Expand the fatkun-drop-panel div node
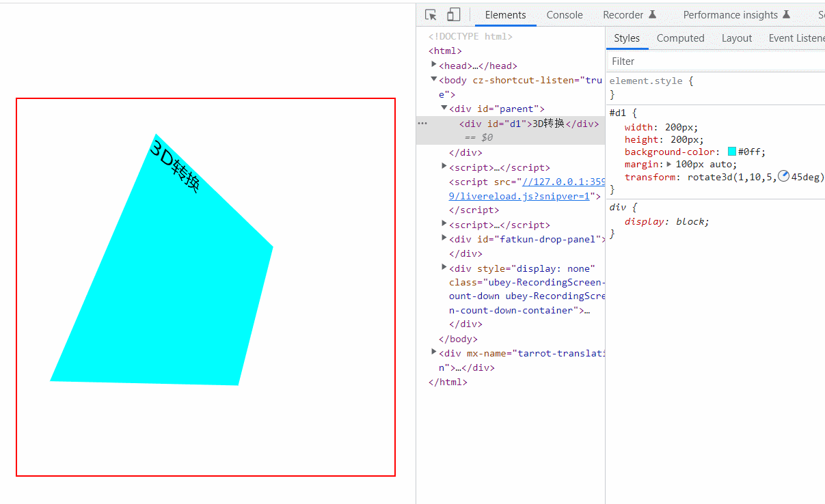The height and width of the screenshot is (504, 825). (x=444, y=238)
